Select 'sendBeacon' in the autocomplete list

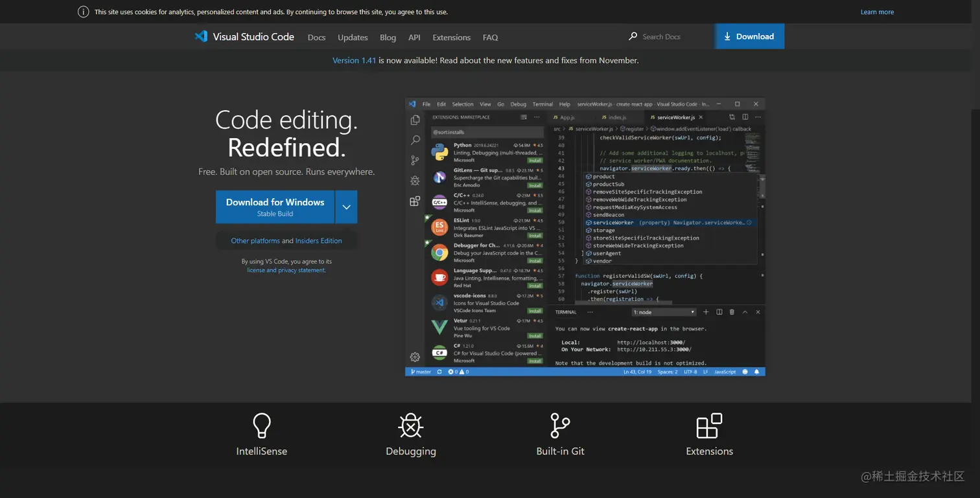609,215
